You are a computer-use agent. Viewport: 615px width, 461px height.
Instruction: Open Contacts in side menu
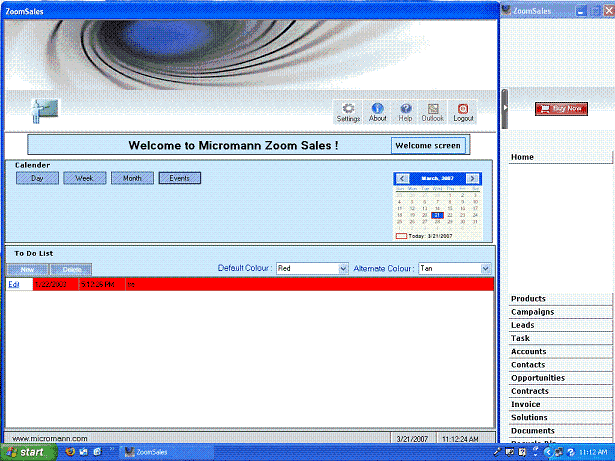tap(560, 365)
